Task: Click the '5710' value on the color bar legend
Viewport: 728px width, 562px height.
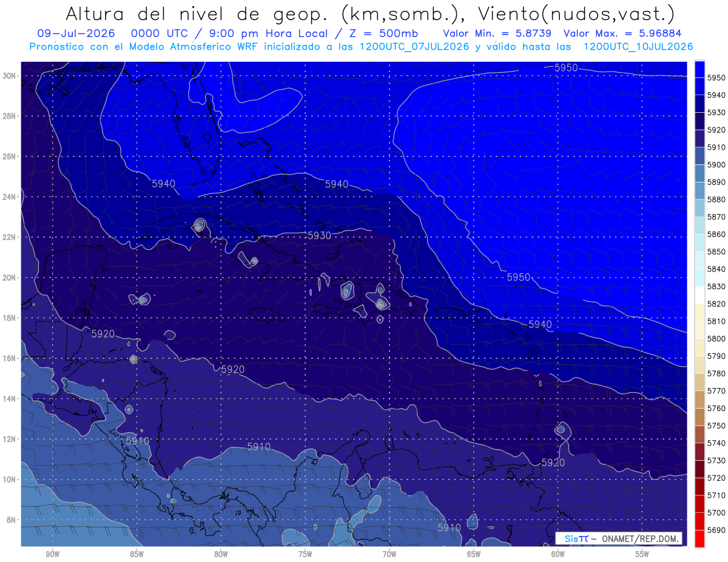Action: click(716, 495)
